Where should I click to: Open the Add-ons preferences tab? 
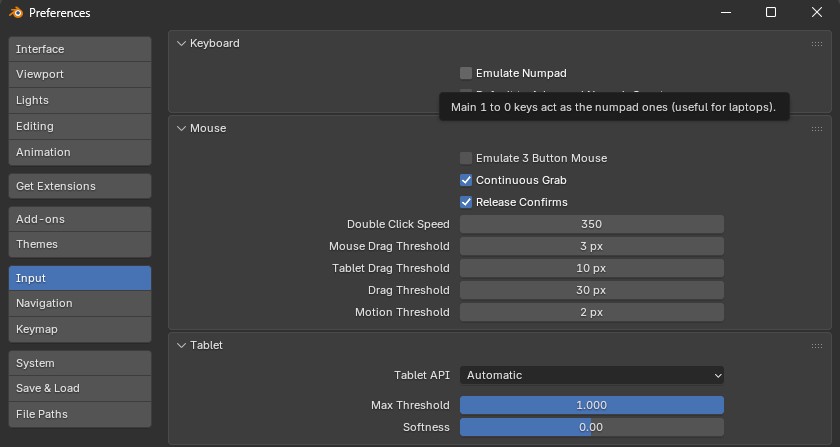80,219
